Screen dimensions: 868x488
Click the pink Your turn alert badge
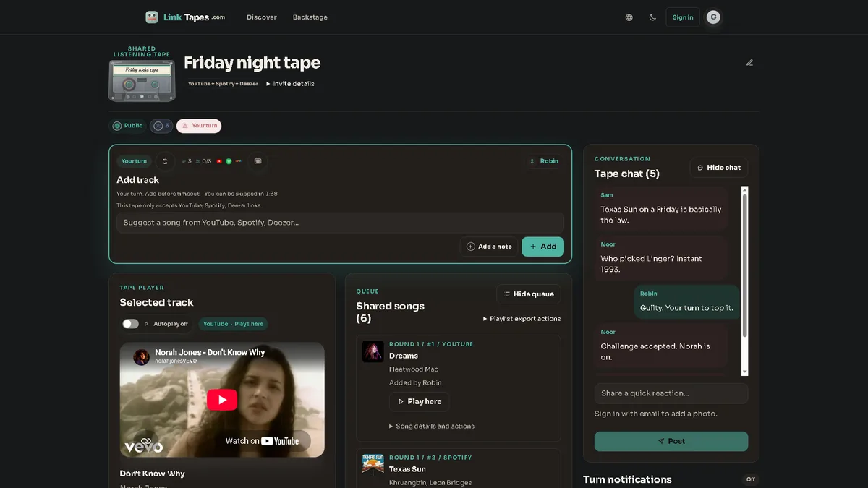pyautogui.click(x=199, y=126)
